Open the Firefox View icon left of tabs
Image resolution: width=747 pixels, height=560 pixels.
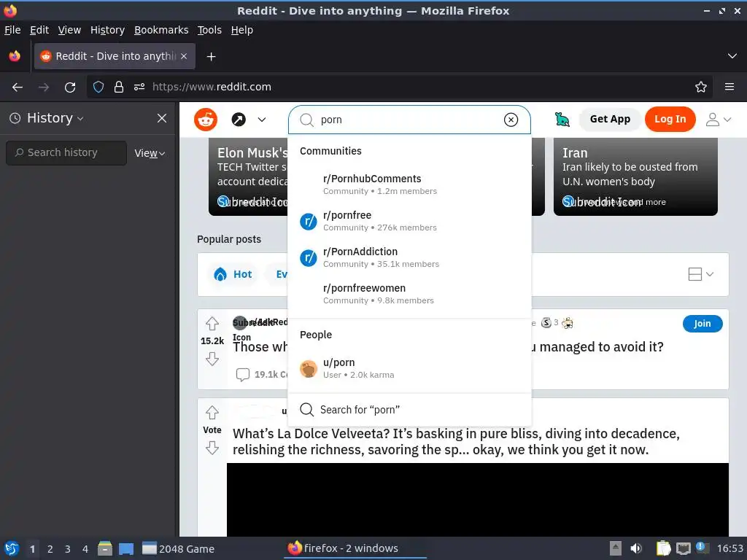15,56
